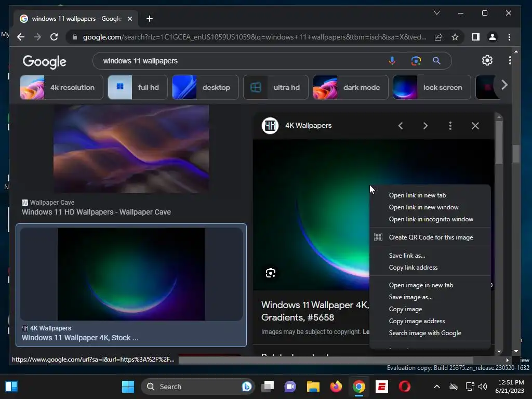The height and width of the screenshot is (399, 532).
Task: Open Task View on taskbar
Action: coord(268,387)
